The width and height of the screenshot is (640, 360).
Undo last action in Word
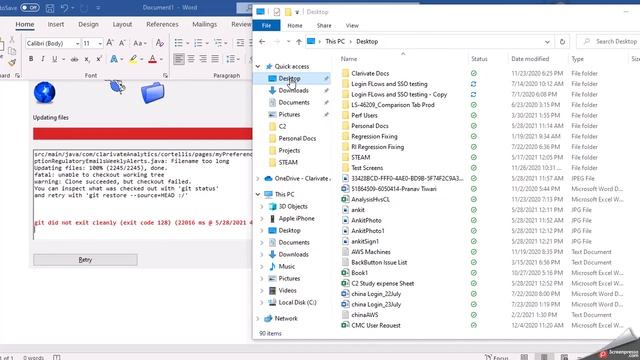point(64,8)
